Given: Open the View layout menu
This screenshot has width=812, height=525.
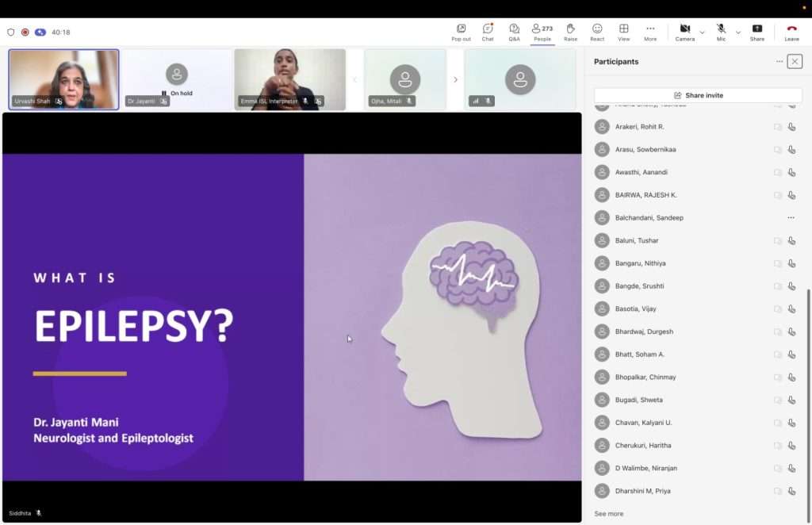Looking at the screenshot, I should tap(624, 32).
